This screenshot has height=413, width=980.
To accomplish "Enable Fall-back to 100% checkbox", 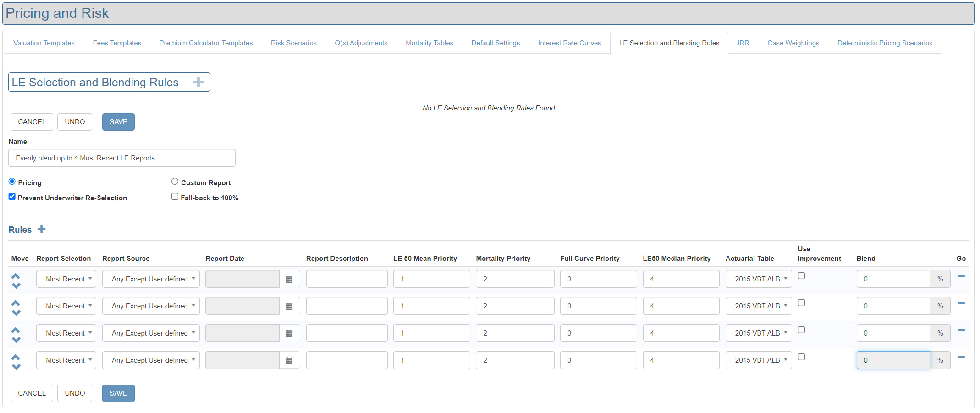I will (175, 197).
